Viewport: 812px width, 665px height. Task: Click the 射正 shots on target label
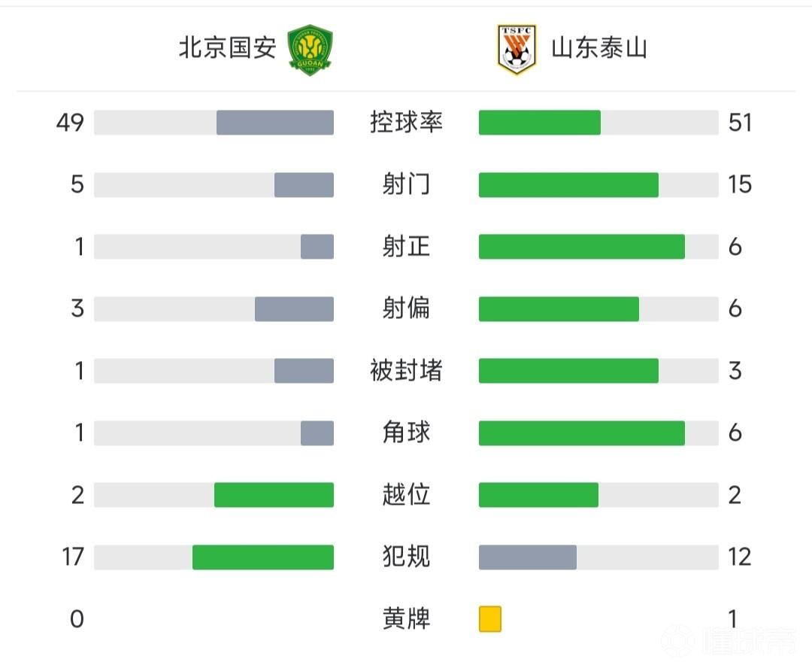(x=406, y=247)
